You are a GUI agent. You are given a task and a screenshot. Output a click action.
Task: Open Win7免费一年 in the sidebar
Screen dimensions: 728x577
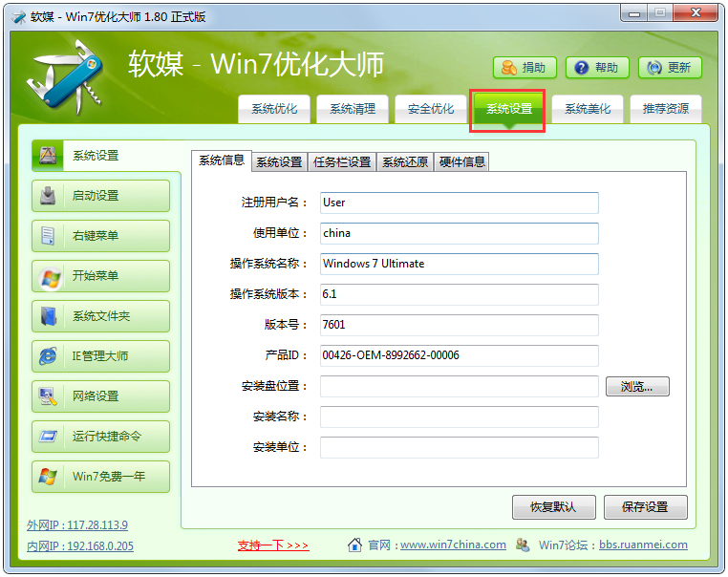coord(100,477)
